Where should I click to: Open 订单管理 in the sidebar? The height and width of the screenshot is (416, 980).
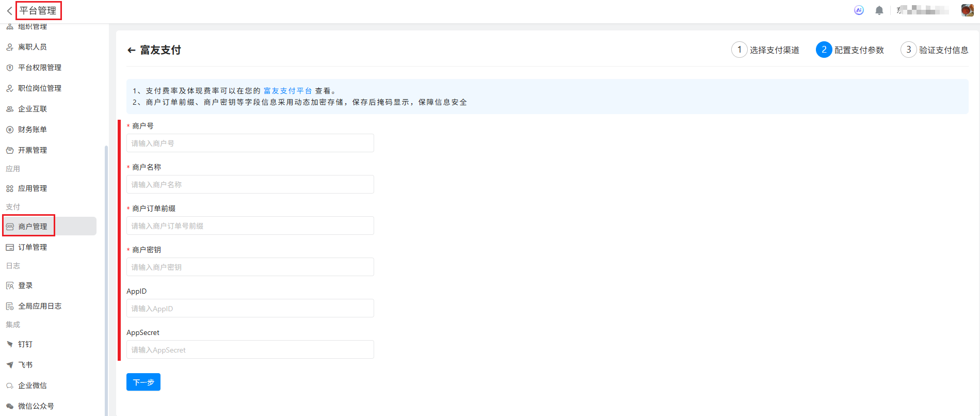pos(33,247)
